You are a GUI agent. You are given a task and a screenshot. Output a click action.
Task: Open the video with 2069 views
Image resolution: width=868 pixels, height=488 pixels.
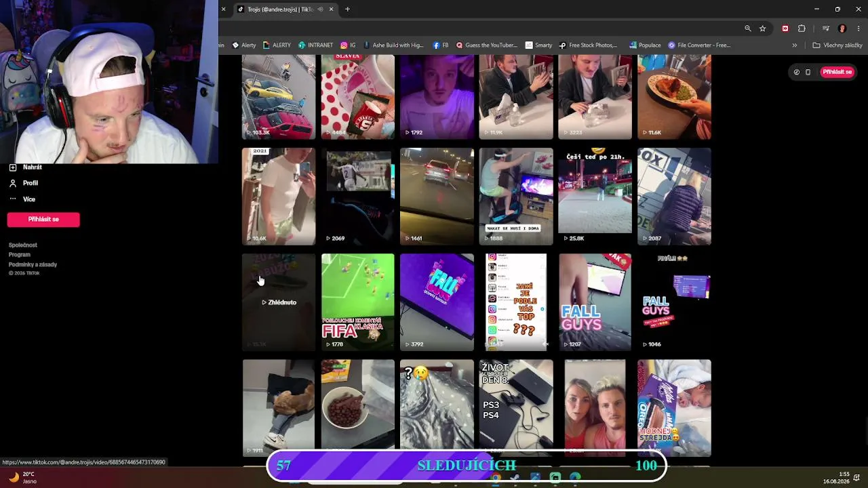pyautogui.click(x=357, y=197)
